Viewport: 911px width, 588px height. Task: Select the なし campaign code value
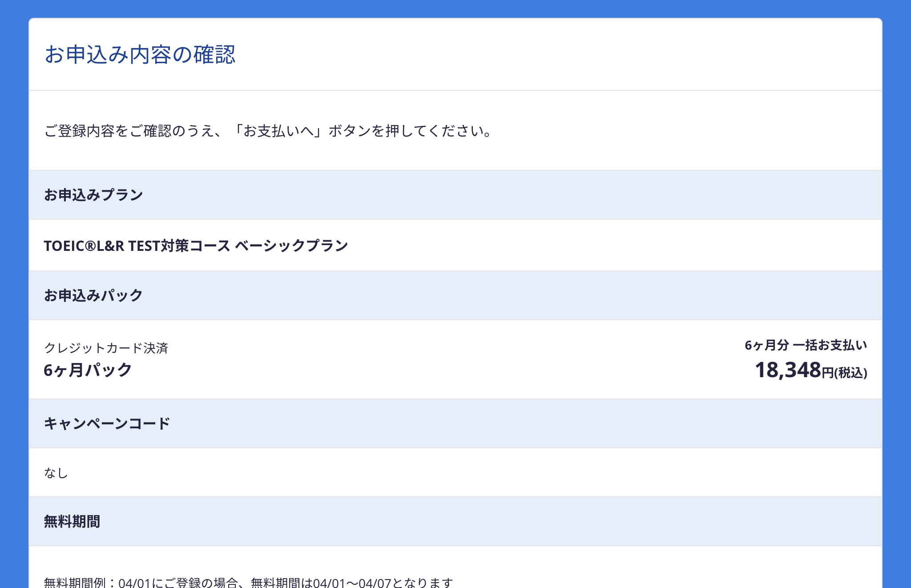point(56,473)
